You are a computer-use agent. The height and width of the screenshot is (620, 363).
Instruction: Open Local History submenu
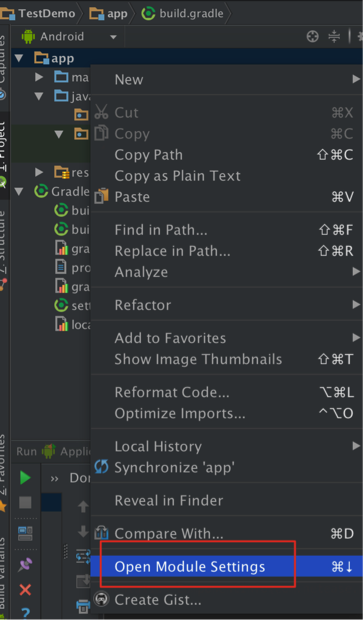coord(227,446)
